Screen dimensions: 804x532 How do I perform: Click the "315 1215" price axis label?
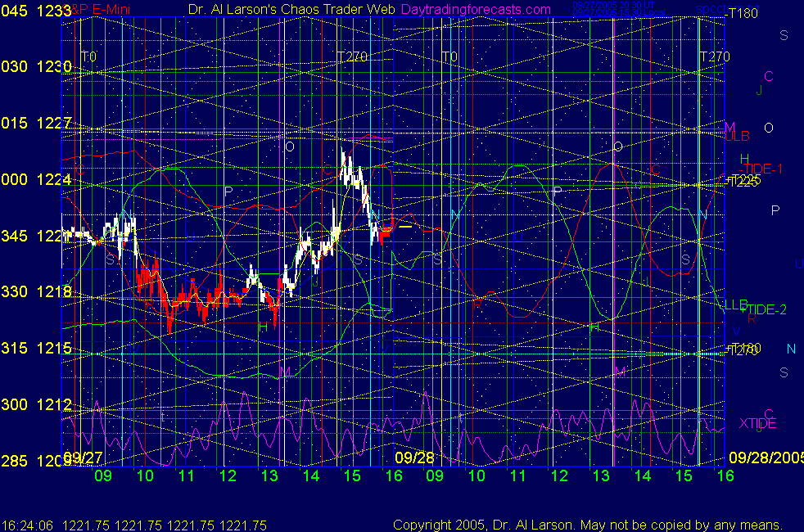[36, 348]
